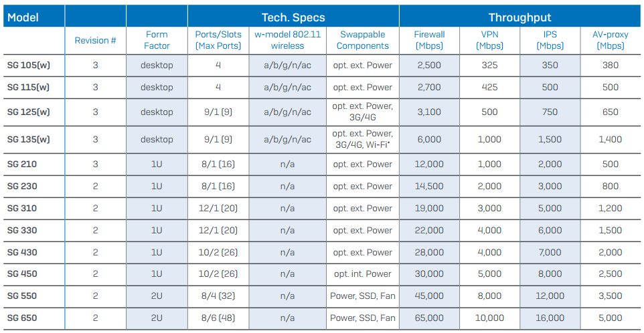Image resolution: width=644 pixels, height=333 pixels.
Task: Select the Form Factor column header
Action: [157, 40]
